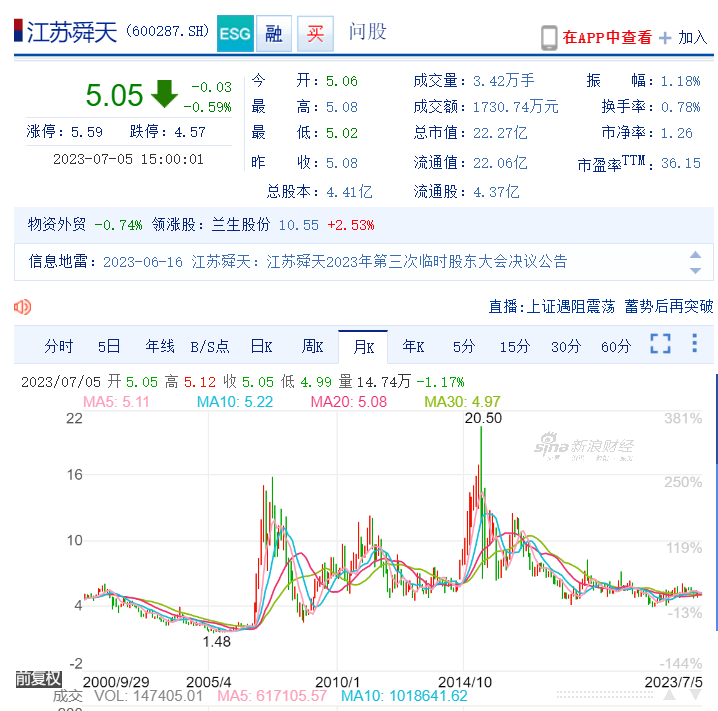718x711 pixels.
Task: Click the 市盈率TTM 36.15 value
Action: tap(680, 163)
